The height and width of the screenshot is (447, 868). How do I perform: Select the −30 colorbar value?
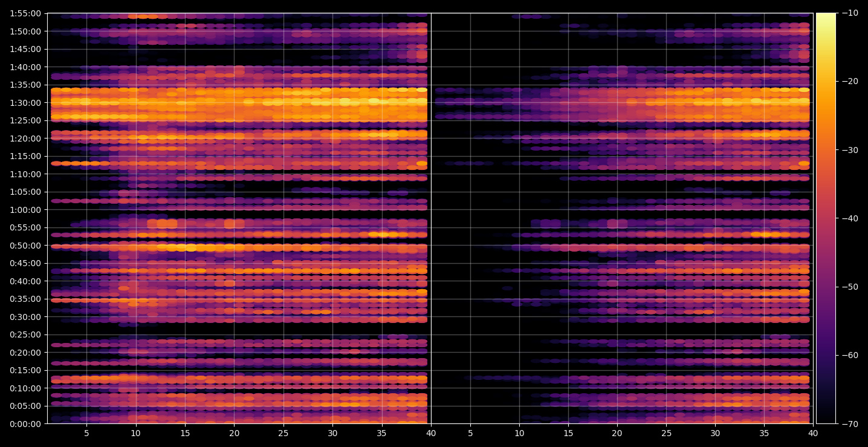tap(850, 150)
